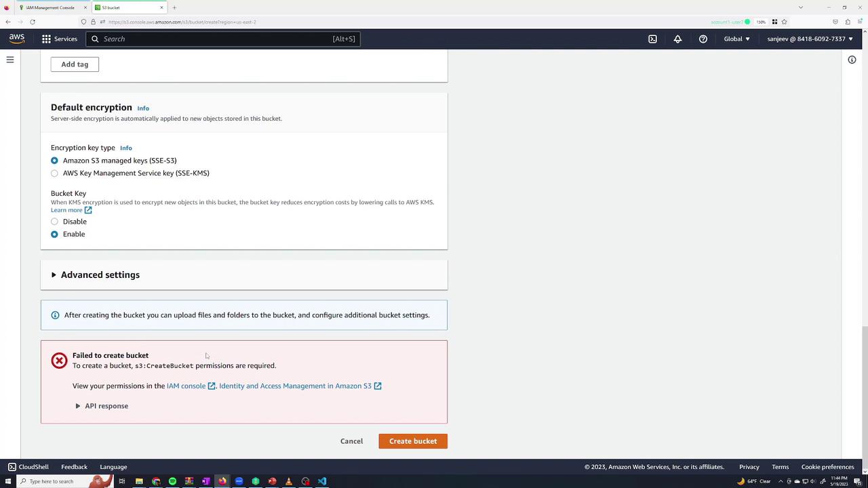Image resolution: width=868 pixels, height=488 pixels.
Task: Launch File Explorer from taskbar
Action: (139, 481)
